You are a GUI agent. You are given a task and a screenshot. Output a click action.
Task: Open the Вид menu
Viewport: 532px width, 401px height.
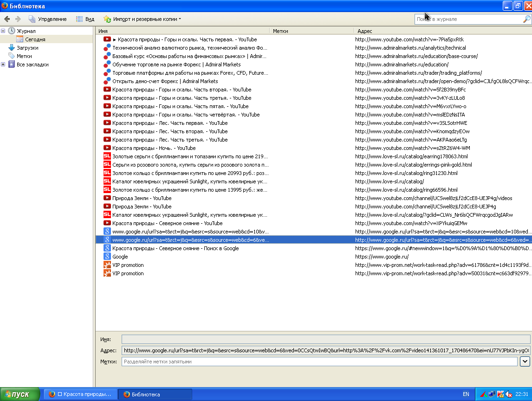click(85, 19)
